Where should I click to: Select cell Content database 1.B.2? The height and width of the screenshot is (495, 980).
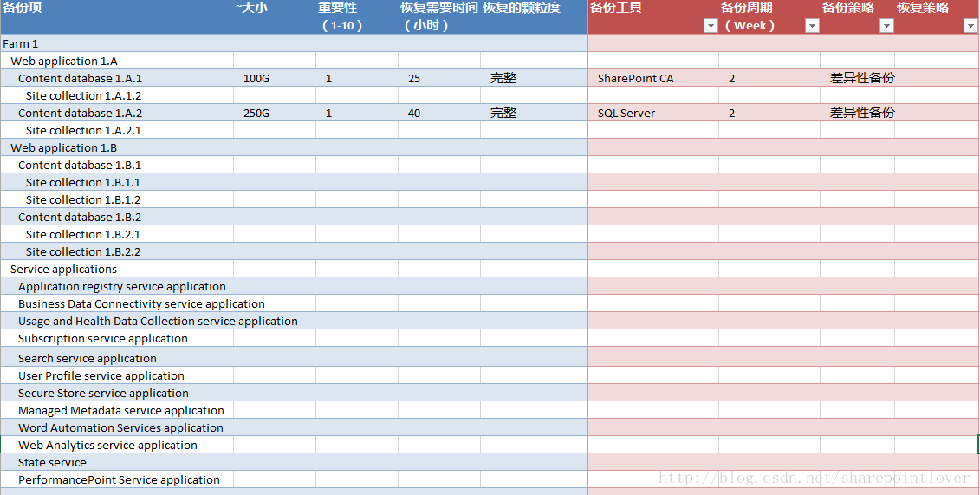pos(117,217)
